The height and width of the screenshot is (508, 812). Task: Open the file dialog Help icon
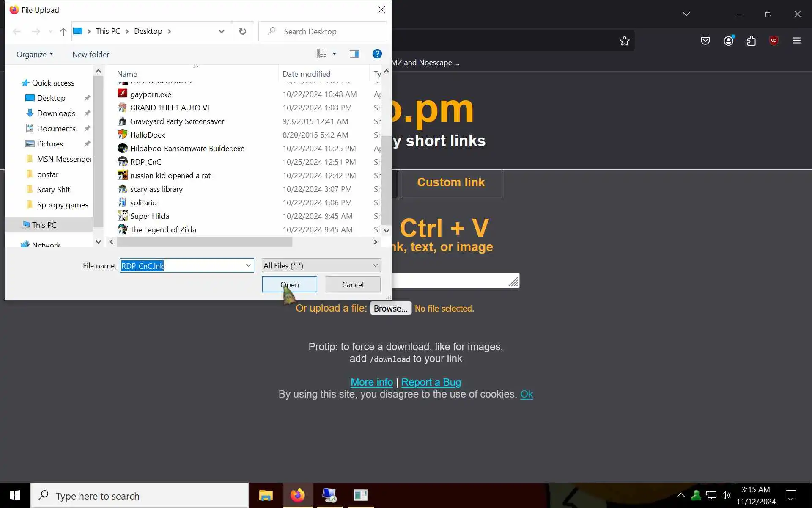pos(377,54)
